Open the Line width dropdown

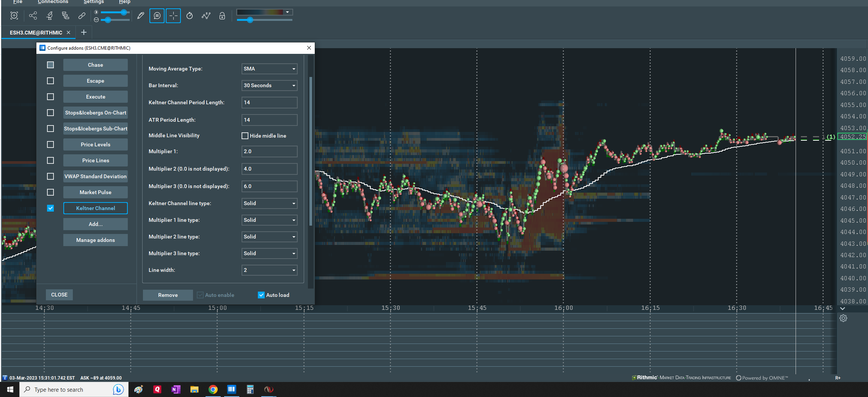pos(269,270)
